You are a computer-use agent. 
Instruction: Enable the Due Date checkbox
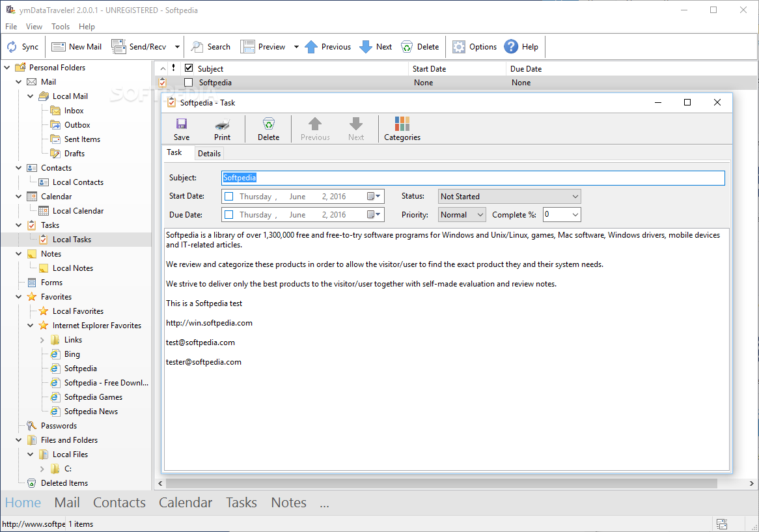pyautogui.click(x=229, y=214)
